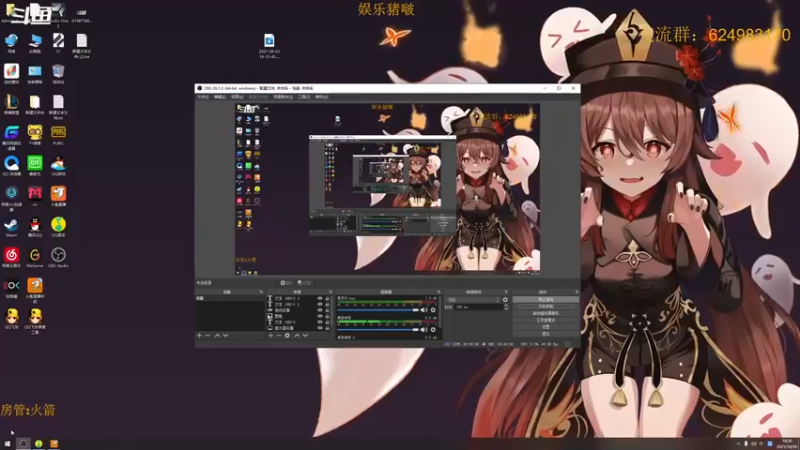Remove the selected source with the minus icon
Image resolution: width=800 pixels, height=450 pixels.
coord(279,335)
